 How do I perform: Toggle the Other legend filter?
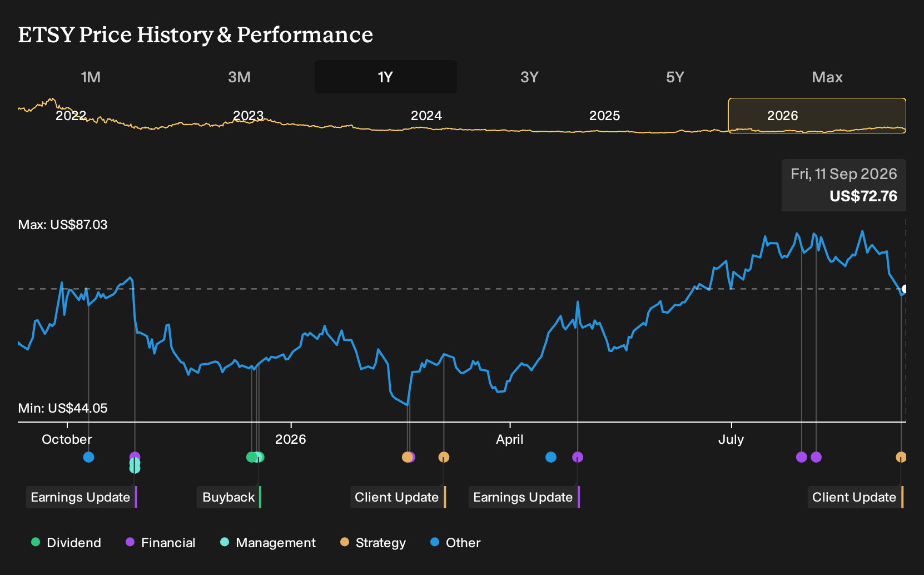[455, 543]
